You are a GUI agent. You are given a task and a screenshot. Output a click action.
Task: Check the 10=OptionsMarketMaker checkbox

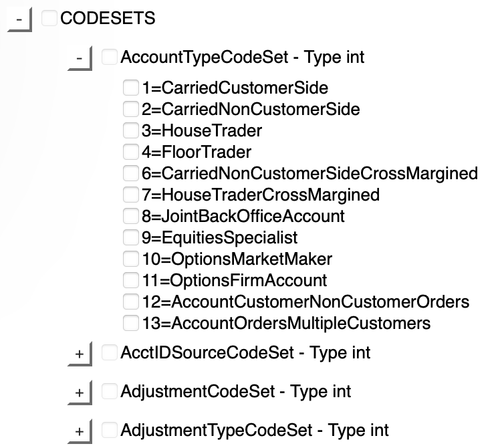[131, 259]
